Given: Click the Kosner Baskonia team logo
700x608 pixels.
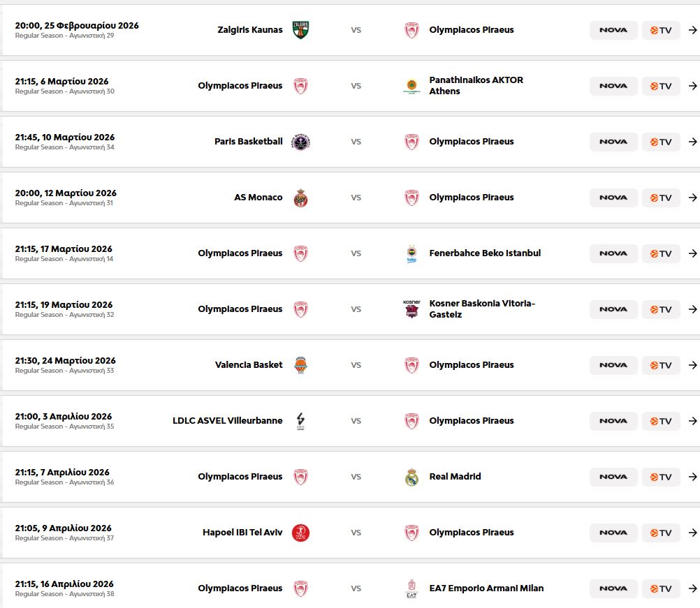Looking at the screenshot, I should tap(411, 309).
